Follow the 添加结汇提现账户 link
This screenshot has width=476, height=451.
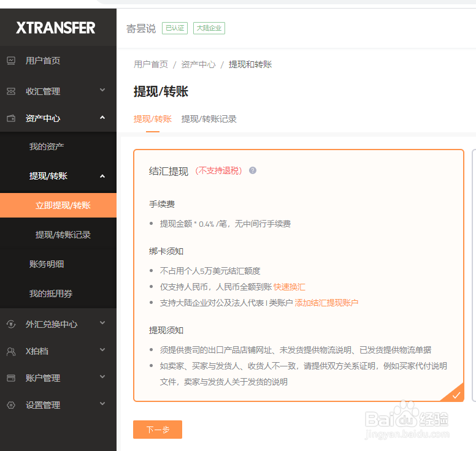point(326,303)
